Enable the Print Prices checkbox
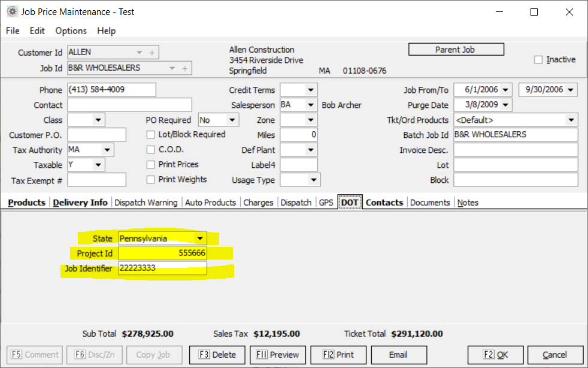 (x=151, y=165)
